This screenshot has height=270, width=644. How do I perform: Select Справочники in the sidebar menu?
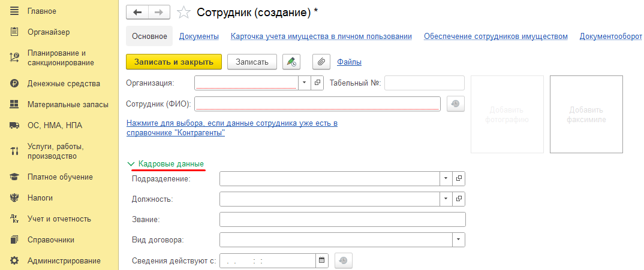pyautogui.click(x=51, y=240)
